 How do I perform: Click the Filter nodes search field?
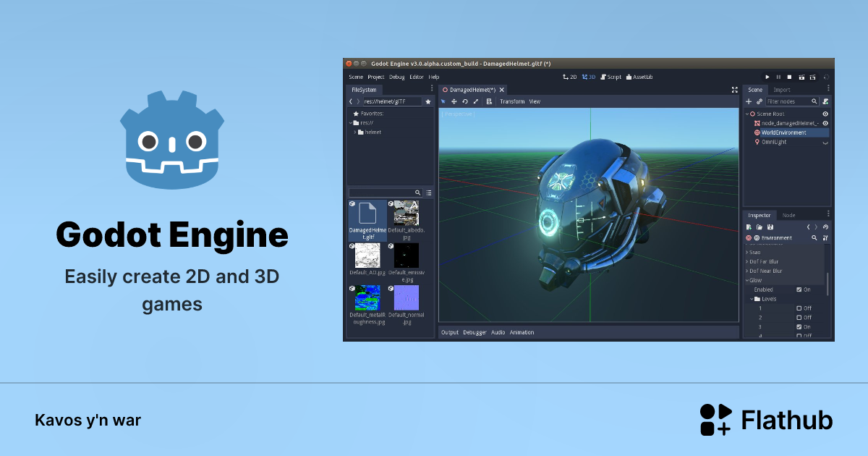tap(791, 101)
